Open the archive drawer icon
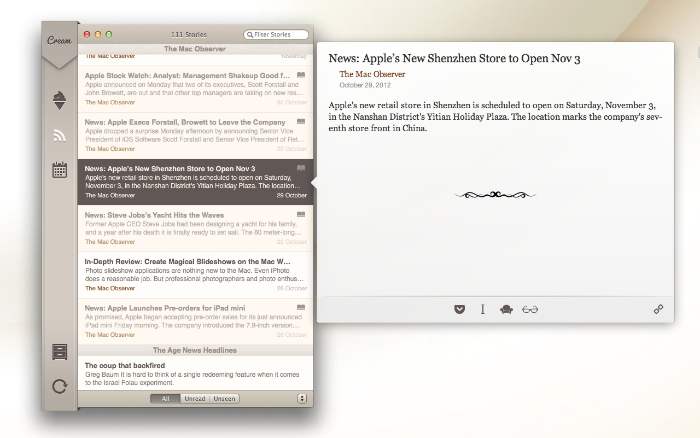 59,352
